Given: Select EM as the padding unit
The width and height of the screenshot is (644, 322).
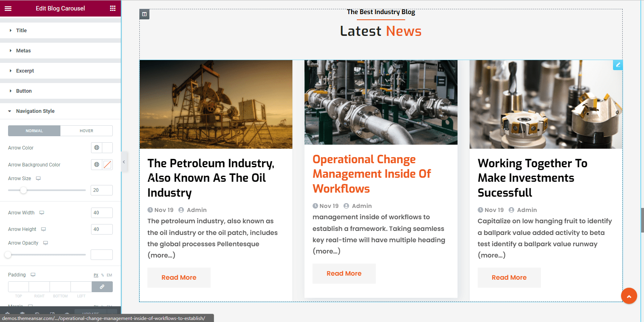Looking at the screenshot, I should 109,275.
